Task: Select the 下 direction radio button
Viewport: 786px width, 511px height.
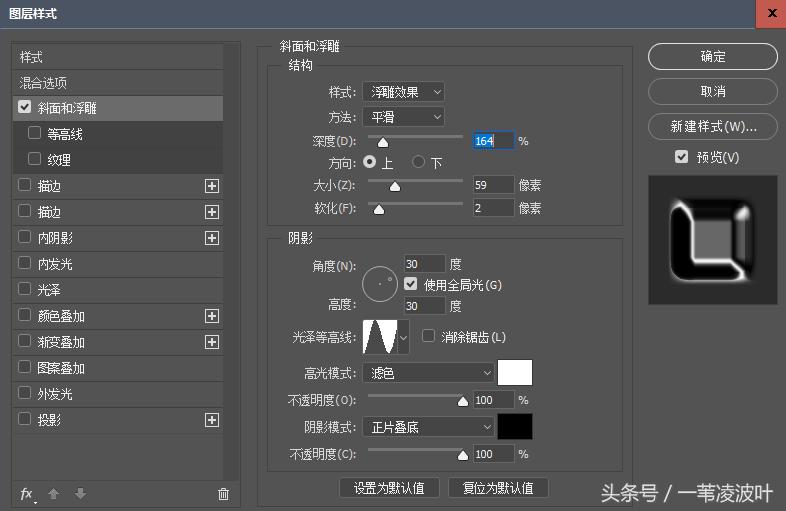Action: tap(419, 162)
